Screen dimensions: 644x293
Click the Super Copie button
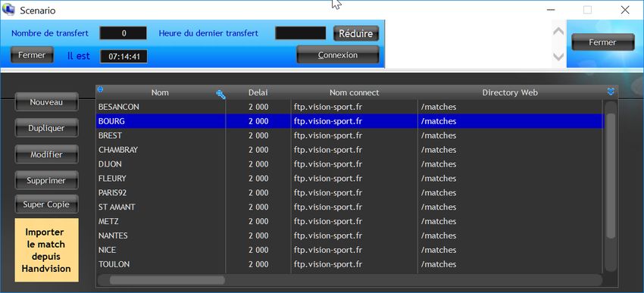[46, 204]
